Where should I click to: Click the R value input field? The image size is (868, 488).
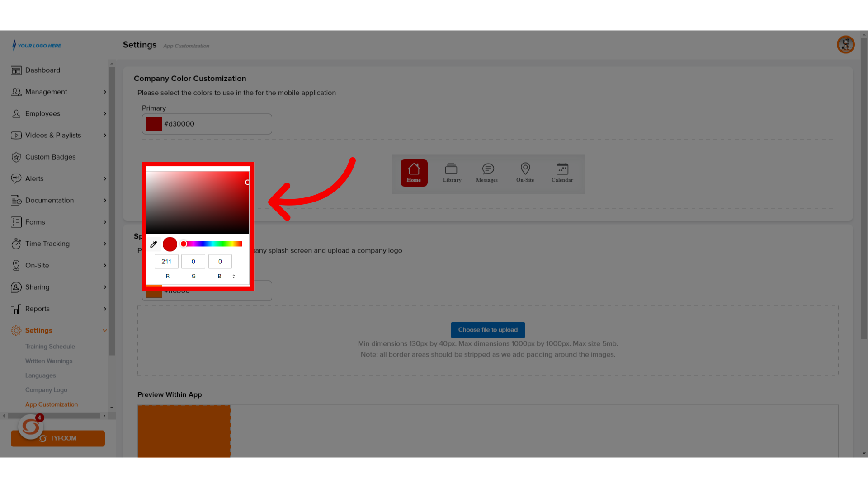pyautogui.click(x=167, y=261)
